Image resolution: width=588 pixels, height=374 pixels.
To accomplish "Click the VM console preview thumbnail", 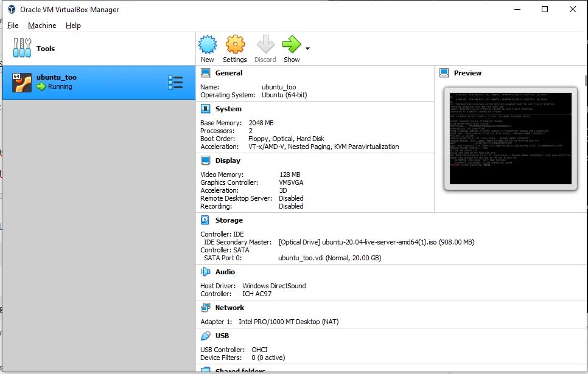I will tap(510, 139).
